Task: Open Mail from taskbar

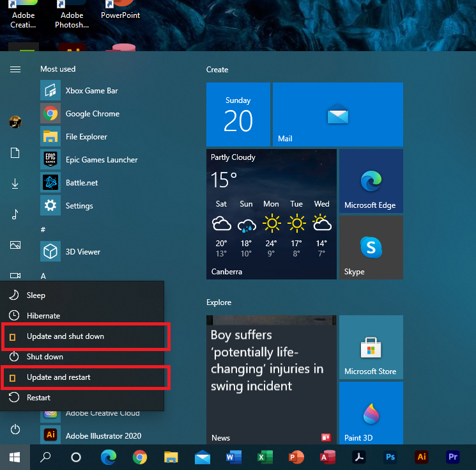Action: coord(203,457)
